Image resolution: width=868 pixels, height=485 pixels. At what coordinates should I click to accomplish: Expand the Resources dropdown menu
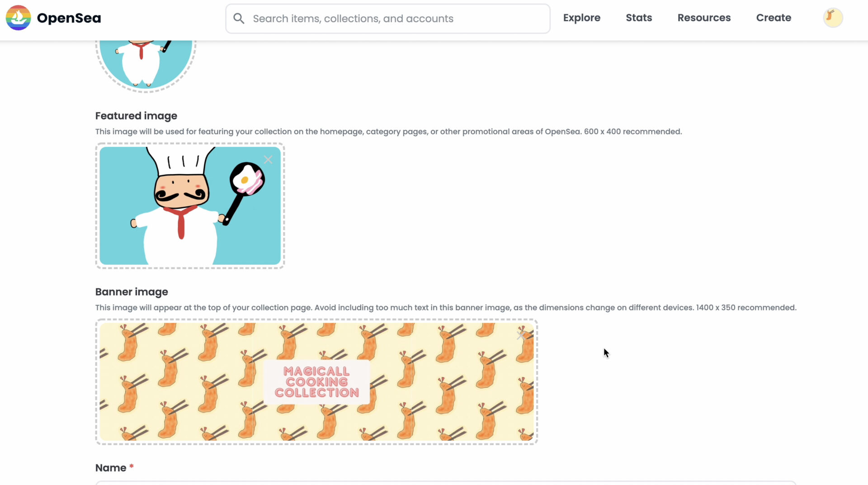704,18
